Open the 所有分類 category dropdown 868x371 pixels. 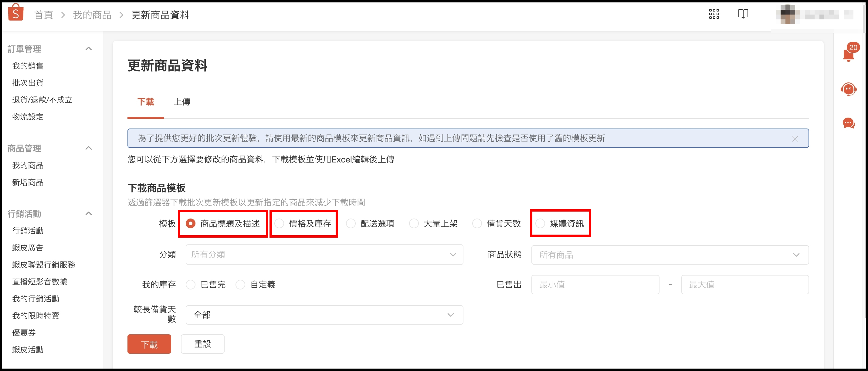pos(324,255)
